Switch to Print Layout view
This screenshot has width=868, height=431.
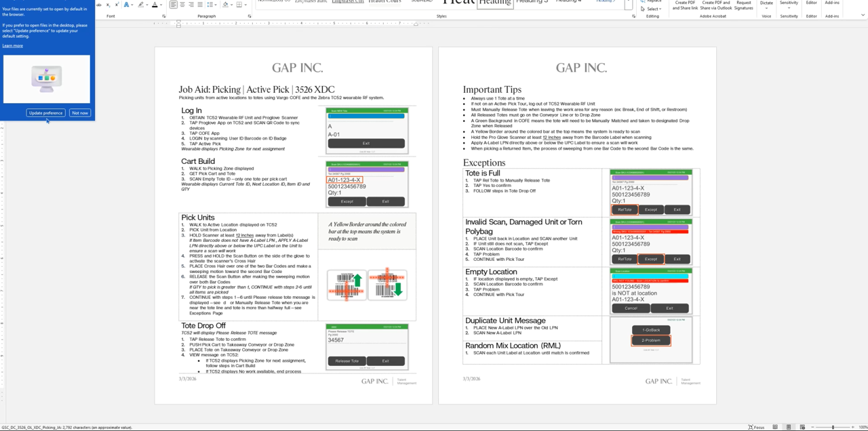pos(788,427)
